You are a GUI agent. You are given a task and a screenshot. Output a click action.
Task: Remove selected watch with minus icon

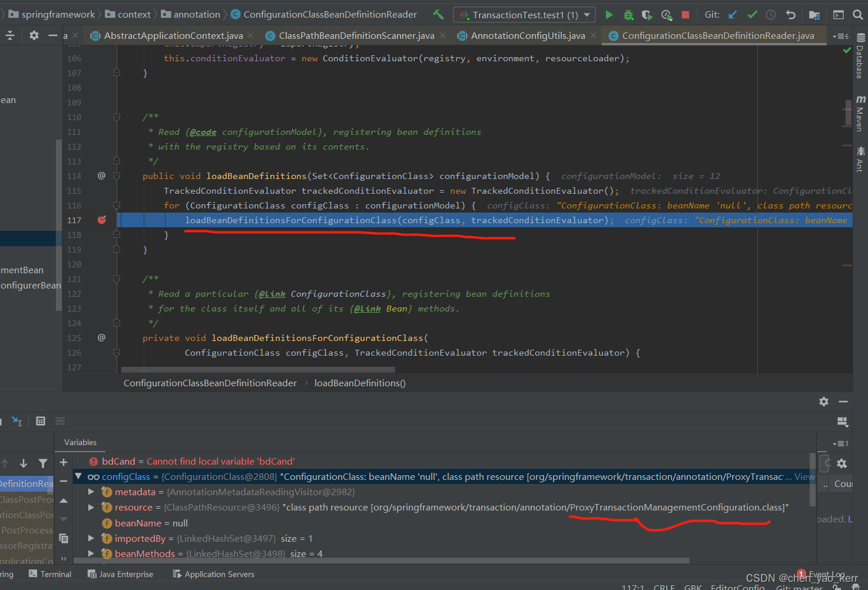(64, 481)
